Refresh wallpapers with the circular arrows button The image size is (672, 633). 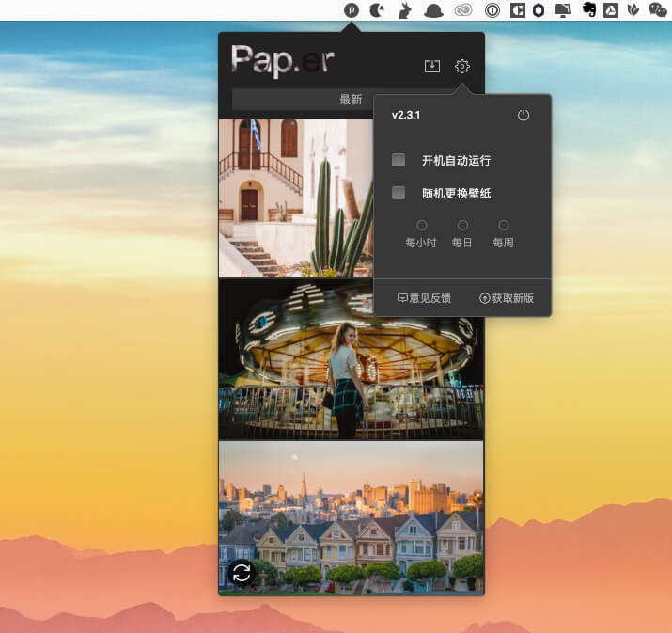click(242, 573)
